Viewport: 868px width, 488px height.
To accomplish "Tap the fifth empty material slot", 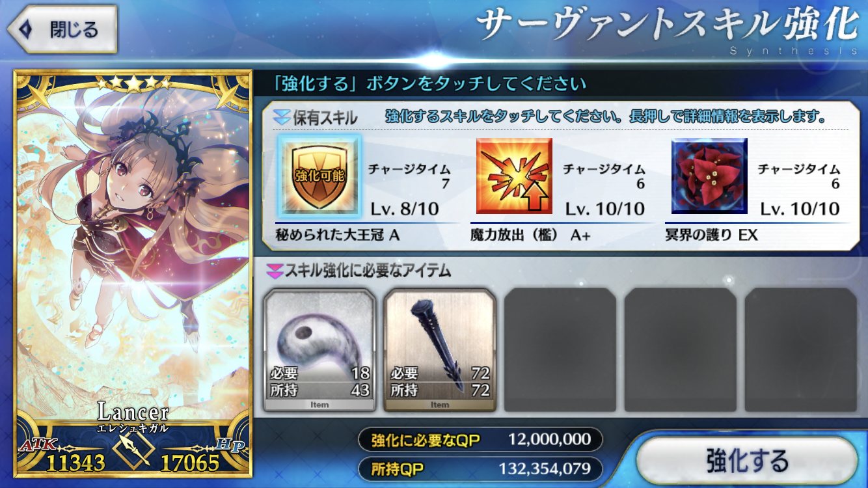I will pos(801,350).
